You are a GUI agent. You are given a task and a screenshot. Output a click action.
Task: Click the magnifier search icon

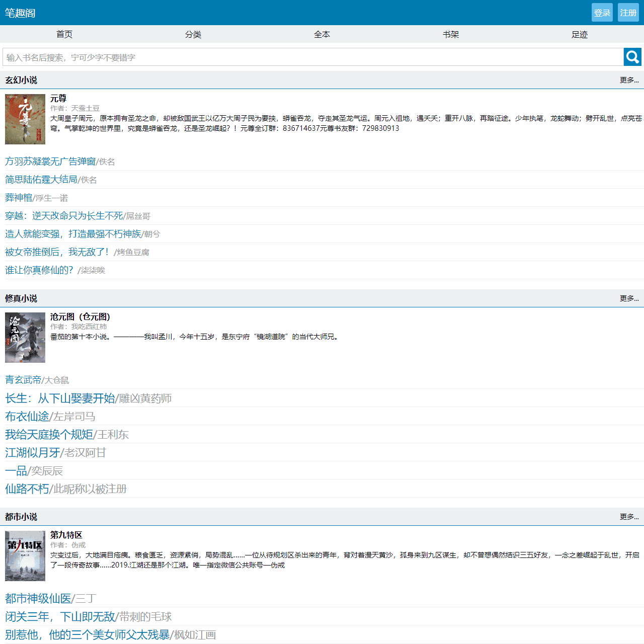pyautogui.click(x=632, y=57)
